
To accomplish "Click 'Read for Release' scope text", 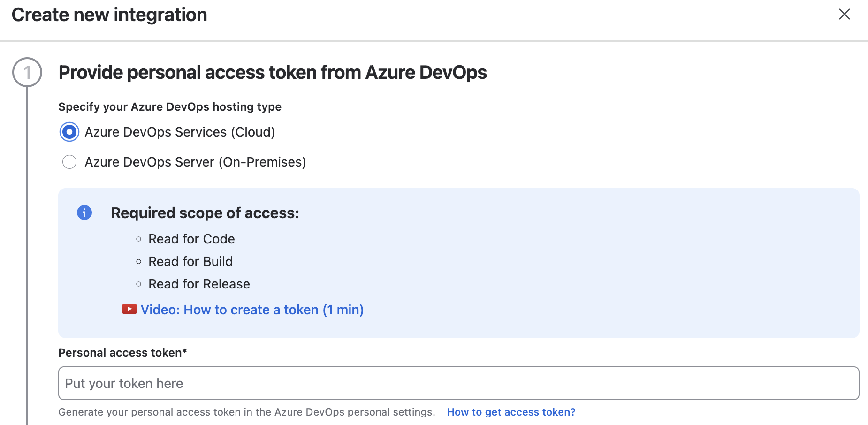I will (x=199, y=284).
